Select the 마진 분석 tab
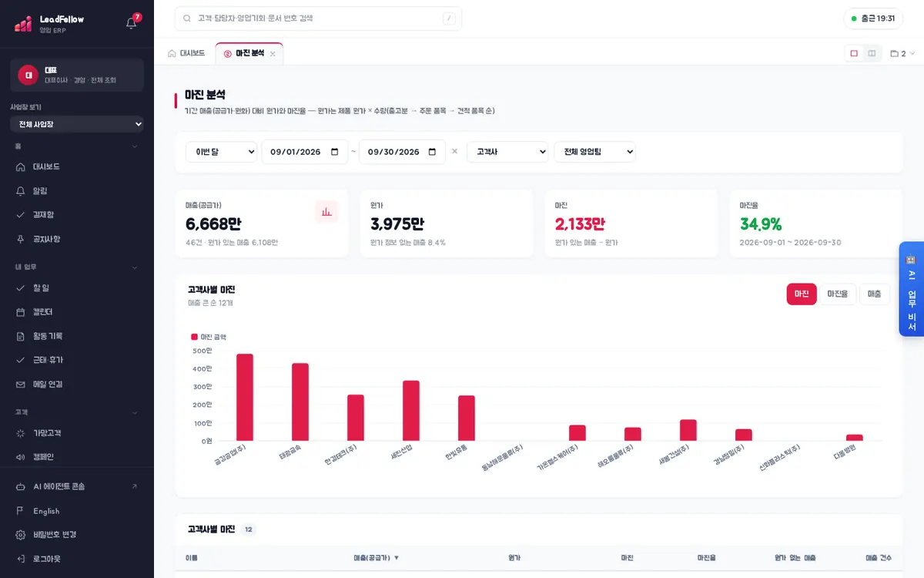The image size is (924, 578). point(249,53)
